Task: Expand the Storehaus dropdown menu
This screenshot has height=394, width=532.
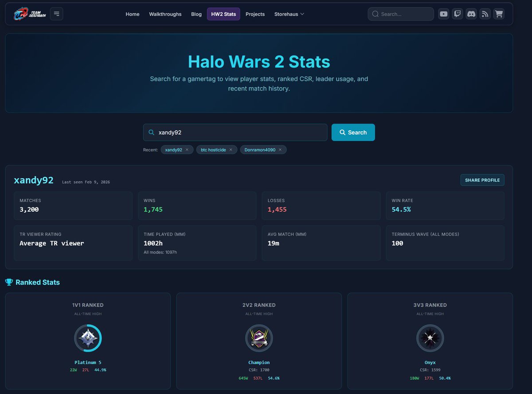Action: (289, 14)
